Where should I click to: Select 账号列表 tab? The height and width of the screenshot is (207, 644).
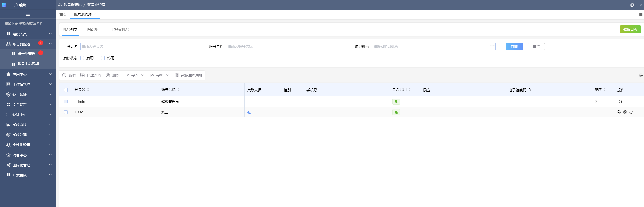[x=70, y=29]
